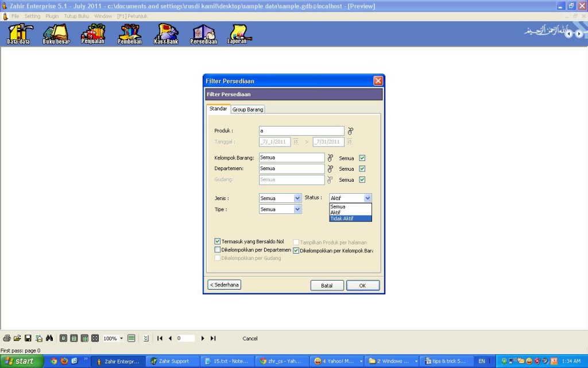
Task: Select whole page view icon
Action: 63,338
